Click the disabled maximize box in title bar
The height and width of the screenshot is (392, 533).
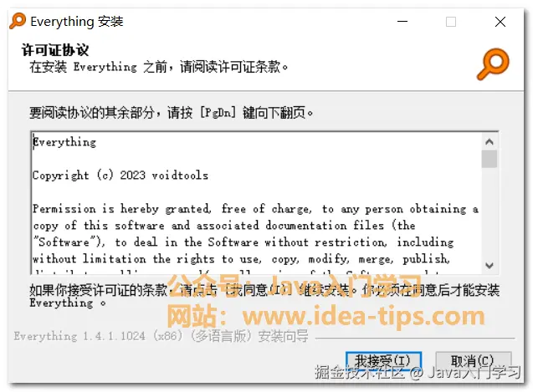(451, 22)
